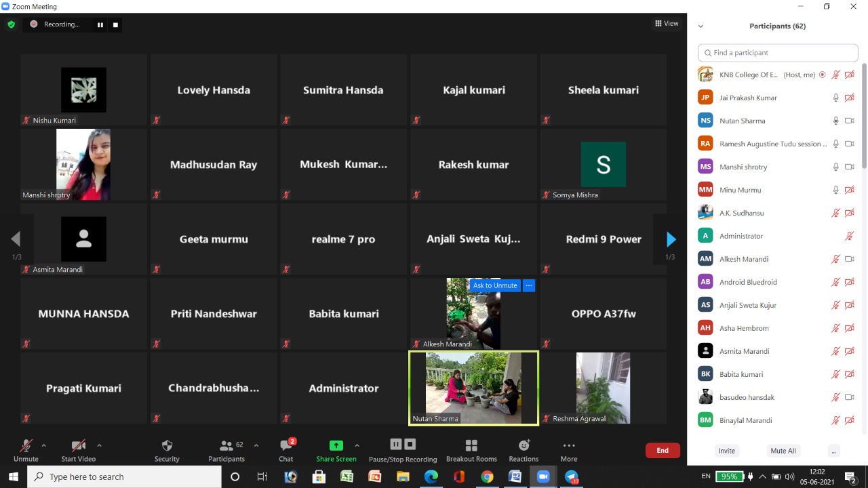Open the Security options
This screenshot has width=868, height=488.
click(167, 450)
